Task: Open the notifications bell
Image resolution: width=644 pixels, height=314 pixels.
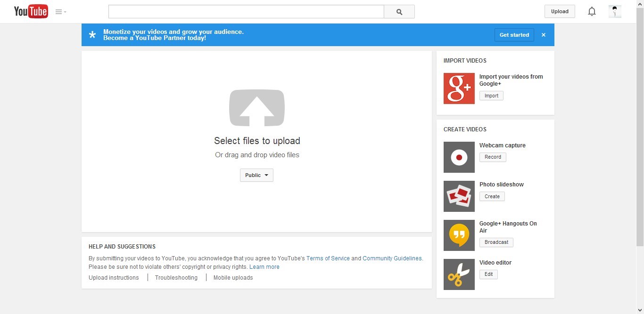Action: point(592,11)
